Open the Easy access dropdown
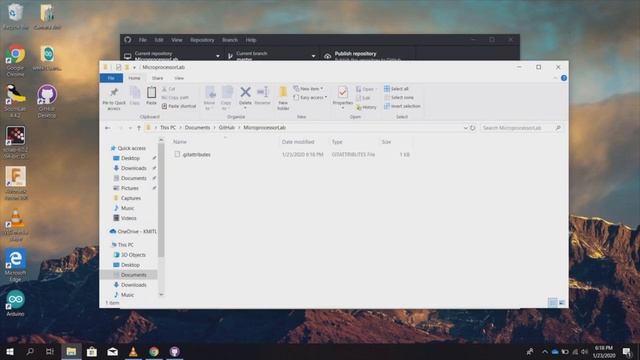Screen dimensions: 640x360 point(310,98)
